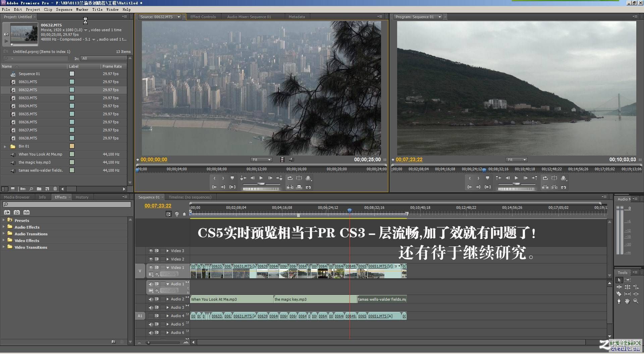Enable Audio 4 track output
This screenshot has width=644, height=354.
tap(151, 316)
